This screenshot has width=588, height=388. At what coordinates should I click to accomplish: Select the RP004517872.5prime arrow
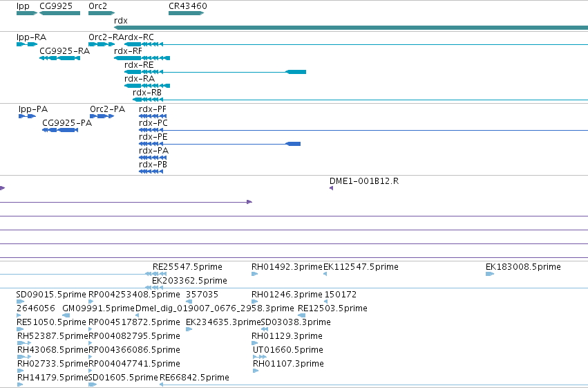pos(91,329)
